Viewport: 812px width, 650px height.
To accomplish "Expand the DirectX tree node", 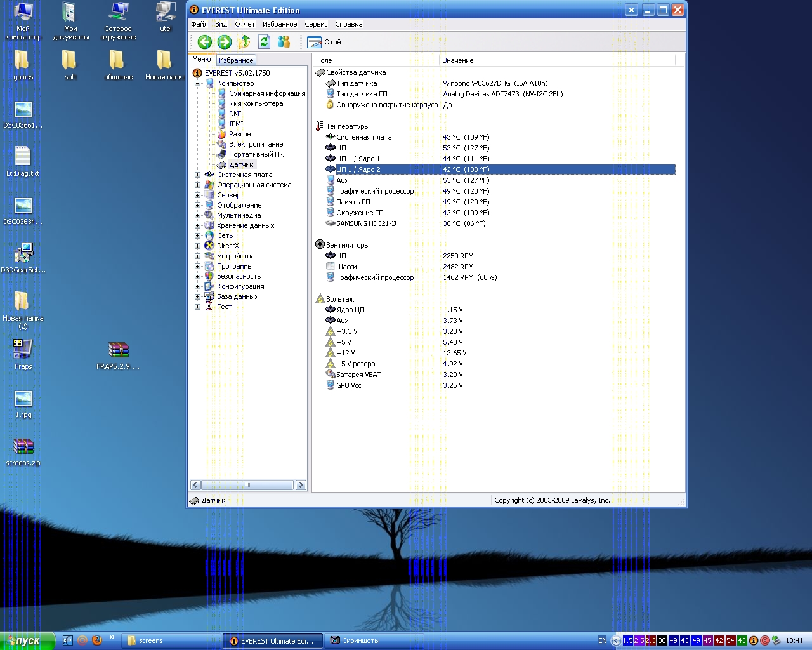I will pyautogui.click(x=197, y=246).
